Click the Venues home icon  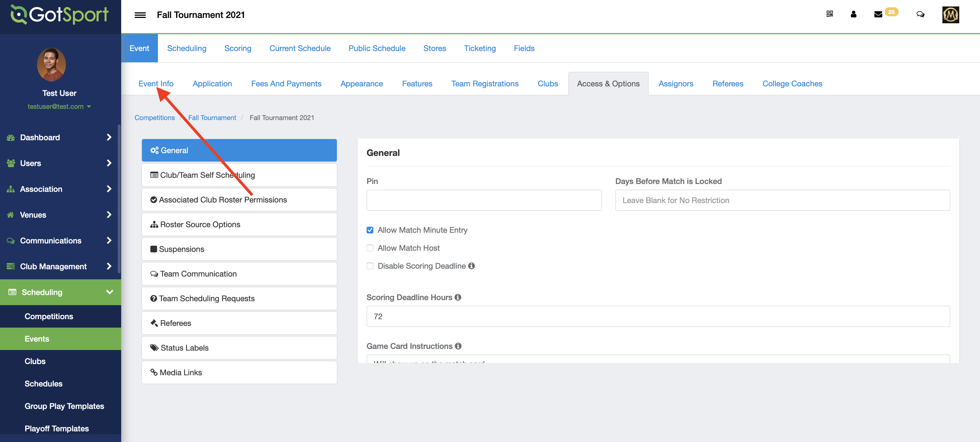11,215
